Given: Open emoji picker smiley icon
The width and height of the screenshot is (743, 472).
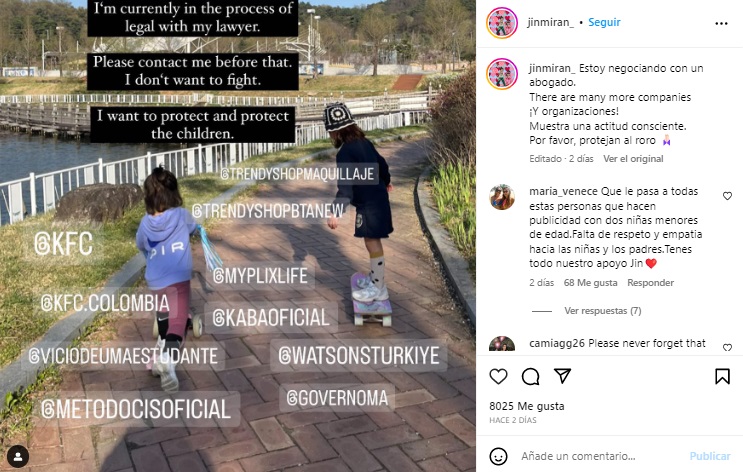Looking at the screenshot, I should [498, 456].
